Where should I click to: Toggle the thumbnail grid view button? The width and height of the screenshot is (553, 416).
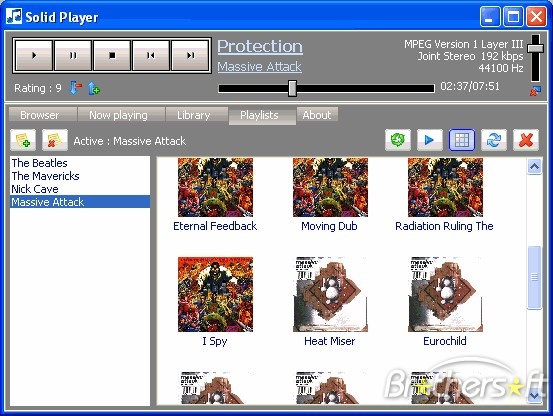click(462, 140)
